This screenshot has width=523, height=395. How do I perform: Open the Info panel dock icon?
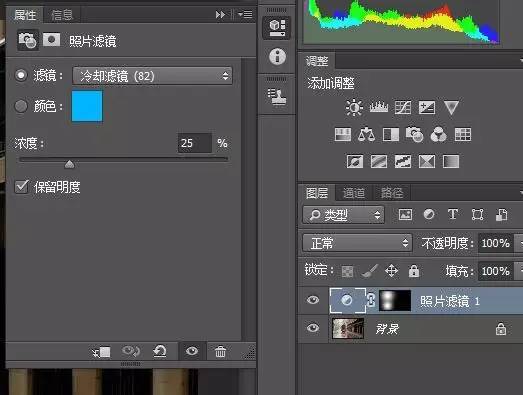(277, 56)
